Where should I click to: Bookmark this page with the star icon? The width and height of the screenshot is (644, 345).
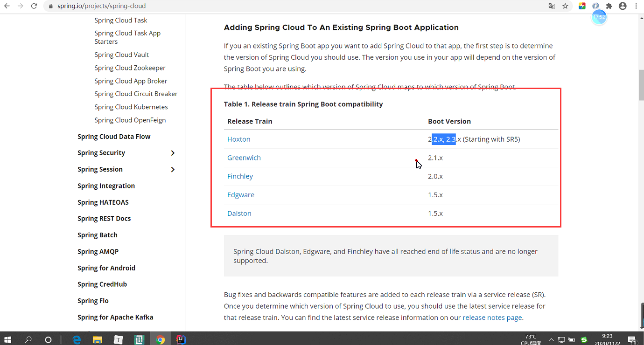(x=565, y=6)
